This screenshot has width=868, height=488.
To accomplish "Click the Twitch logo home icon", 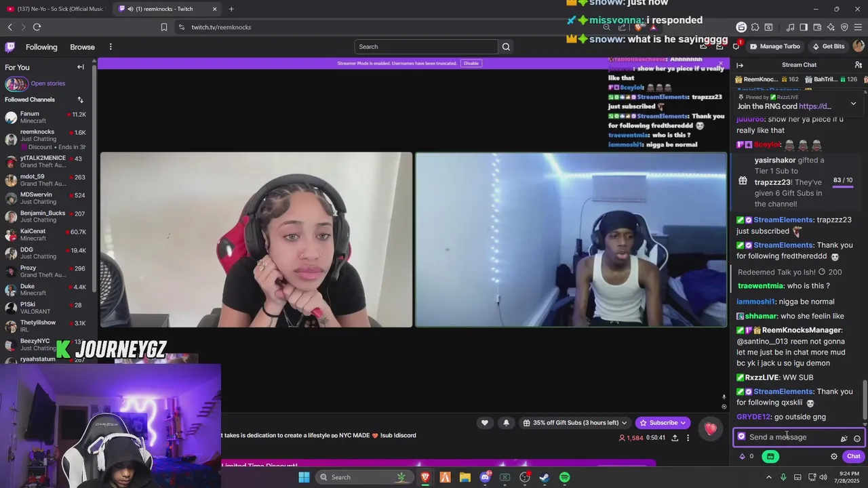I will 10,47.
